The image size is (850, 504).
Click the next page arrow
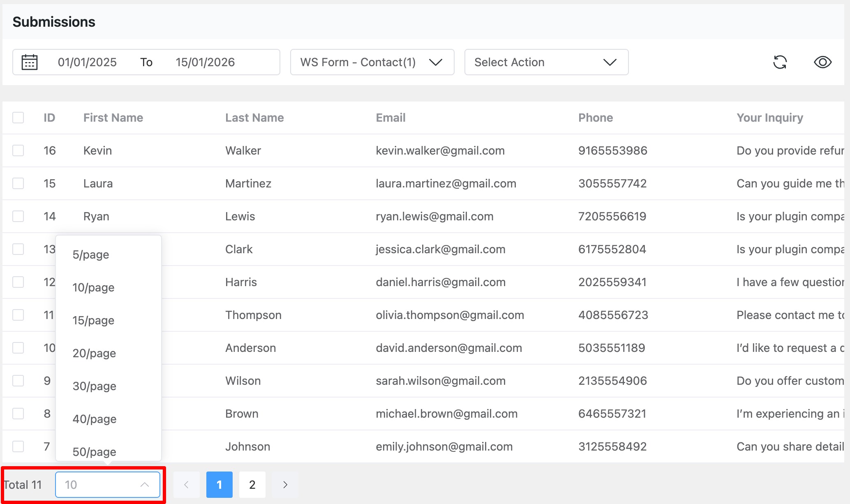tap(285, 485)
